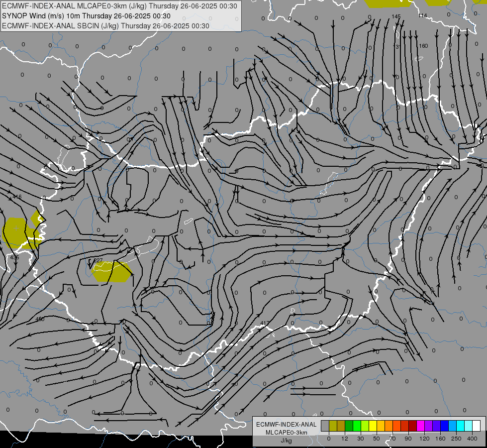Click the station value 435 on the map
487x448 pixels.
click(x=14, y=257)
